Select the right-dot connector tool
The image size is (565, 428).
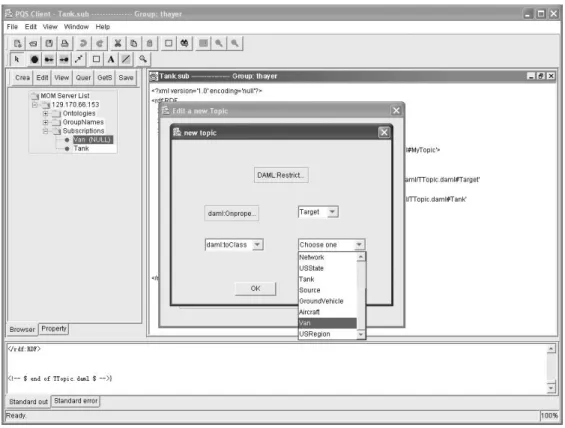click(64, 59)
